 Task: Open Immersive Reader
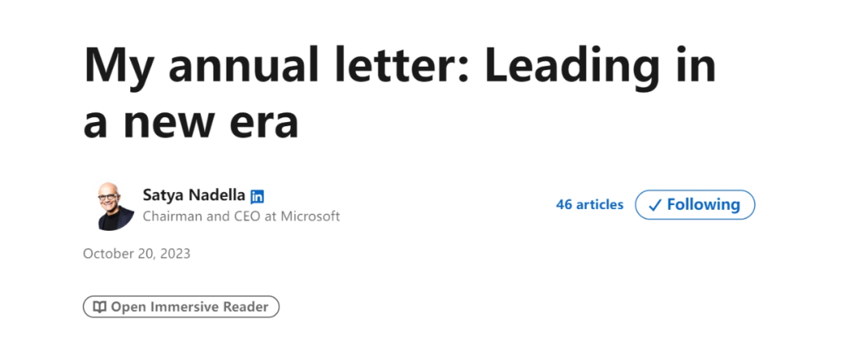tap(181, 307)
